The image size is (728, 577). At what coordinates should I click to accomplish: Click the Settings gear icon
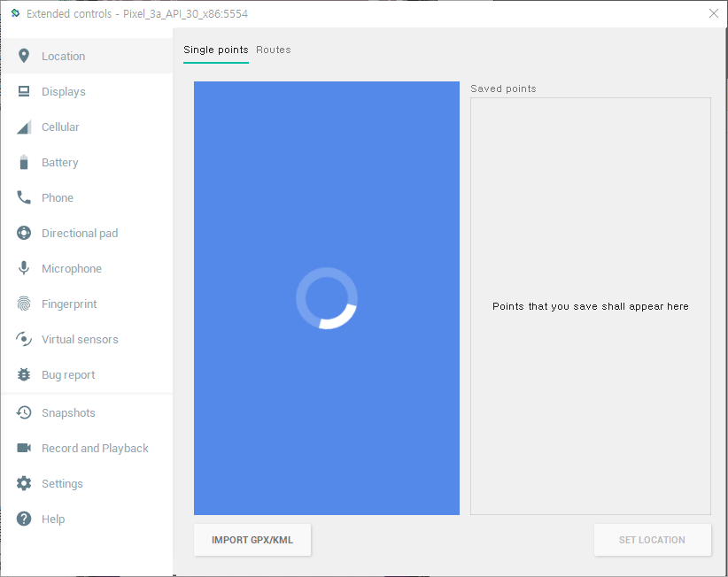24,483
